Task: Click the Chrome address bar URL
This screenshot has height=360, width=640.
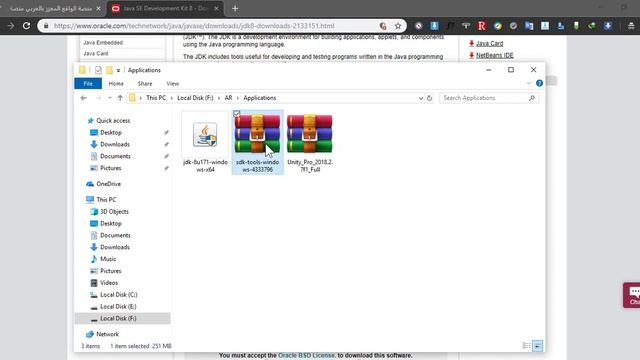Action: [194, 26]
